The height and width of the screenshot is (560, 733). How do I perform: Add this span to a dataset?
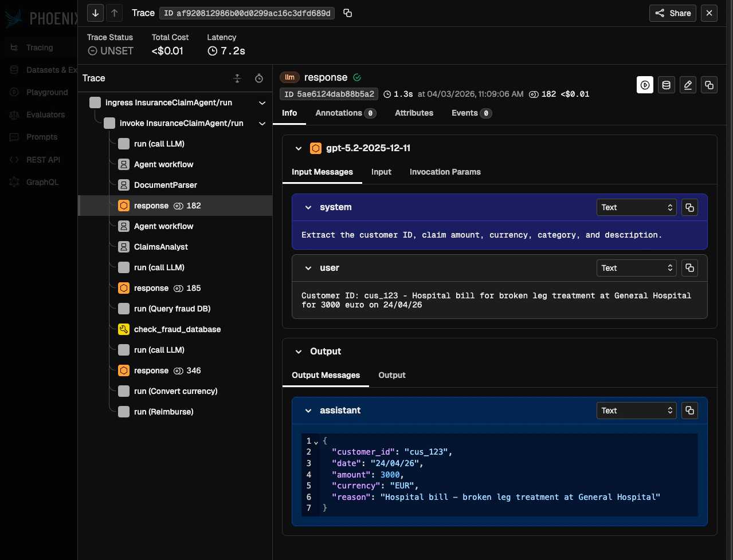click(666, 85)
